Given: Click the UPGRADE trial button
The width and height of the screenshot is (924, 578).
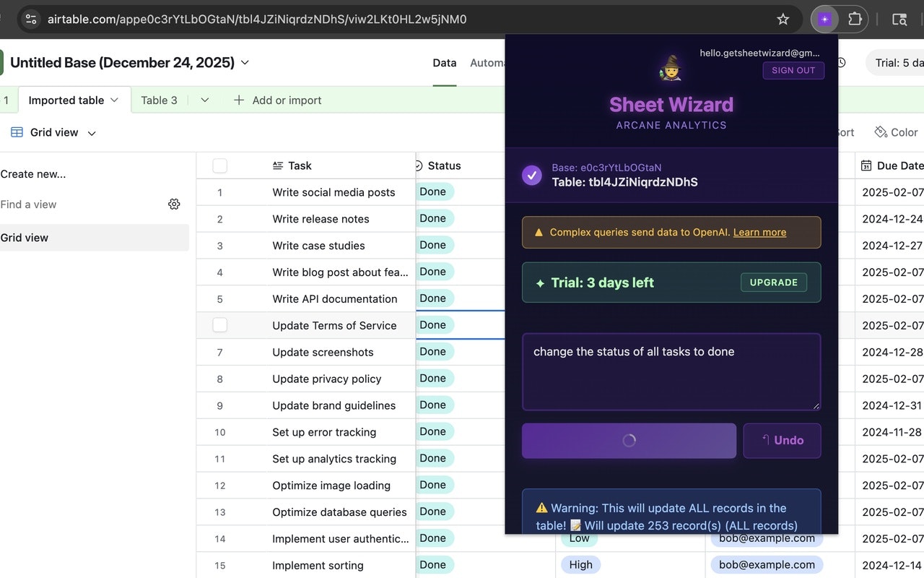Looking at the screenshot, I should (773, 282).
